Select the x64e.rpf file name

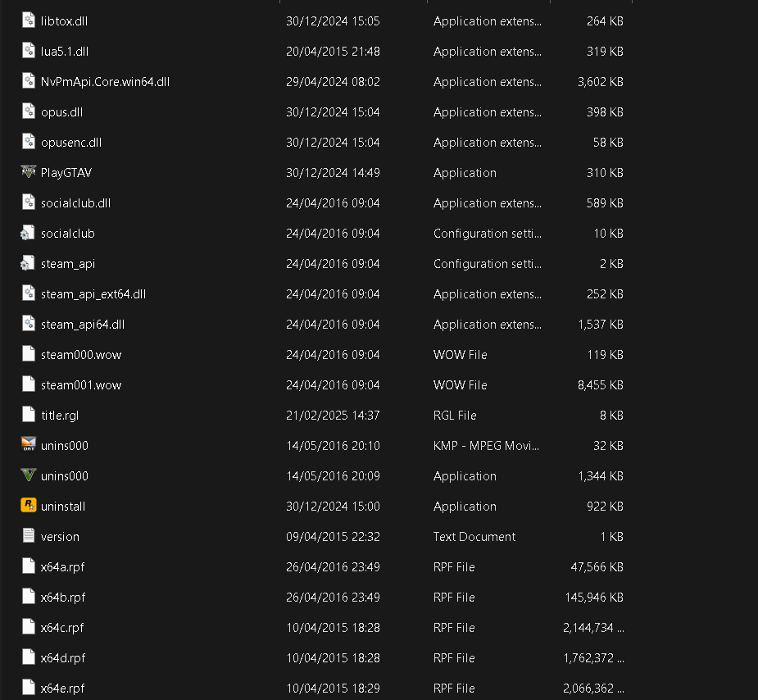coord(62,688)
